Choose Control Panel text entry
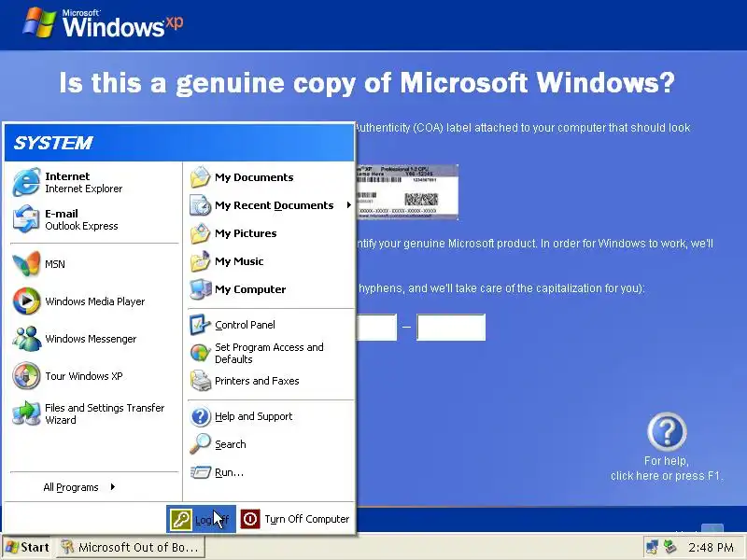 click(x=245, y=325)
